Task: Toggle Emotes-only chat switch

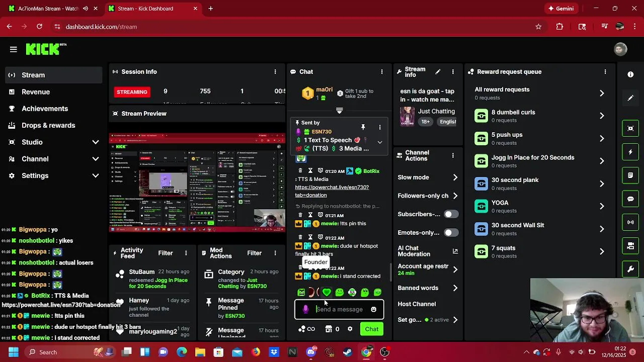Action: 451,233
